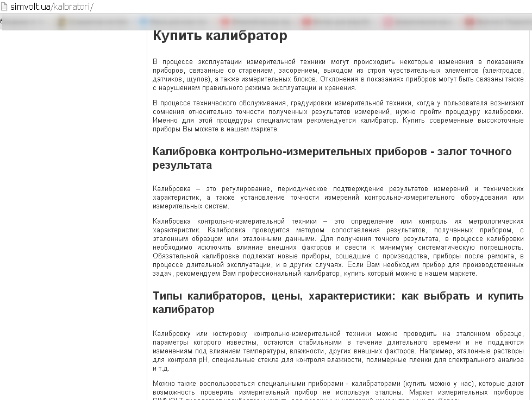Click the heading "Купить калибратор"

tap(220, 36)
